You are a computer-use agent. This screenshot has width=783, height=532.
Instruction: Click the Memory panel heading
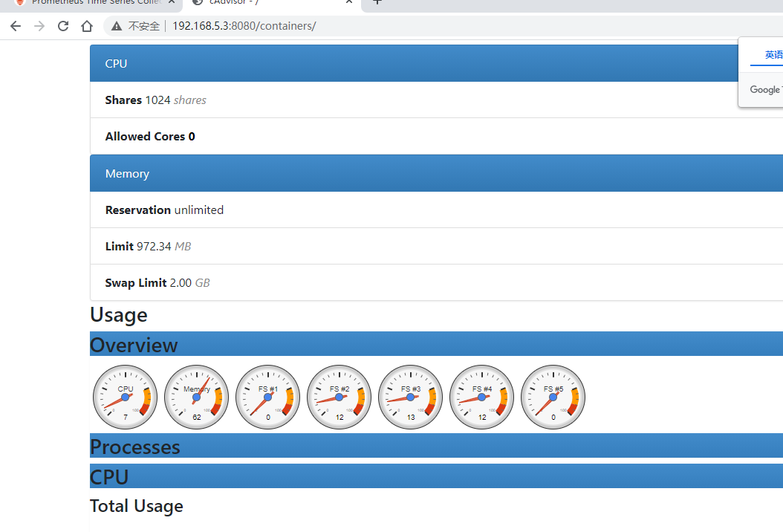[x=127, y=173]
